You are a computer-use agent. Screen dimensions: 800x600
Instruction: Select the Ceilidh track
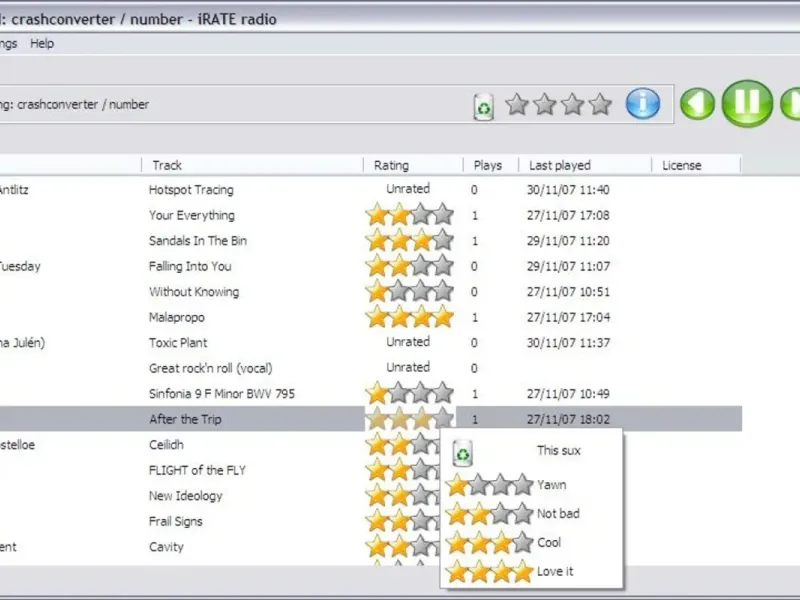click(x=166, y=445)
